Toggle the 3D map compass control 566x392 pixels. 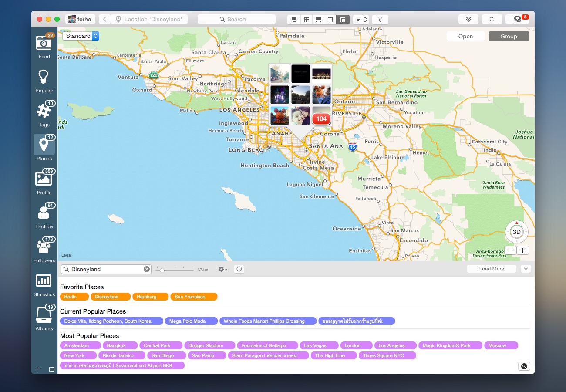(516, 232)
